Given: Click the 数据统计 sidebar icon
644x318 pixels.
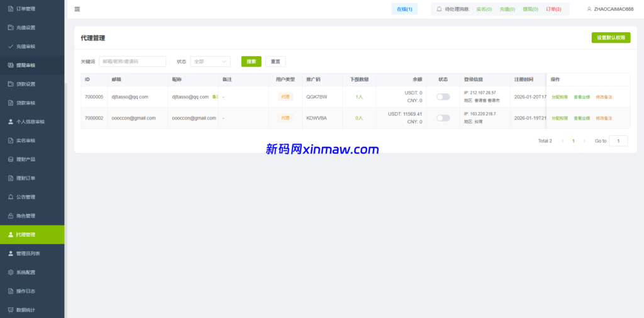Looking at the screenshot, I should [x=11, y=310].
